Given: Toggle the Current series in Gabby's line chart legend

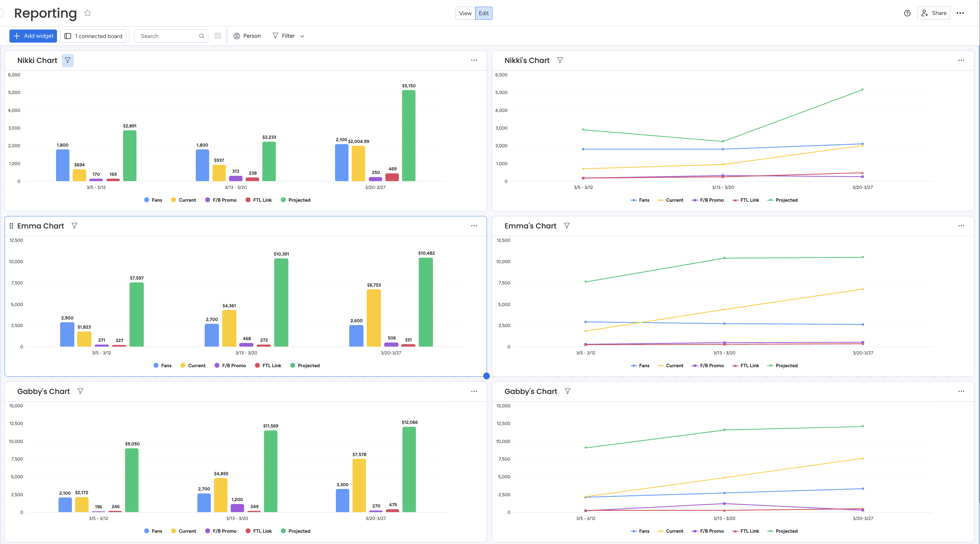Looking at the screenshot, I should (670, 531).
